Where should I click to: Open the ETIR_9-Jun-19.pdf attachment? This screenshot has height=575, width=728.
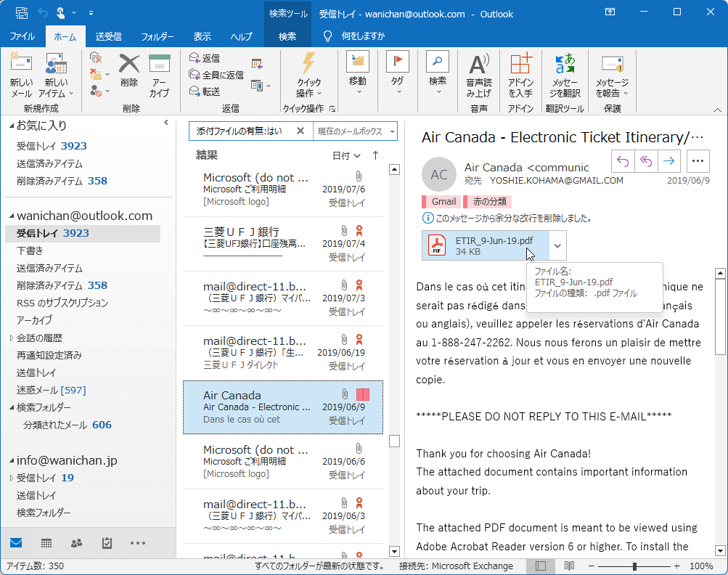[x=486, y=245]
